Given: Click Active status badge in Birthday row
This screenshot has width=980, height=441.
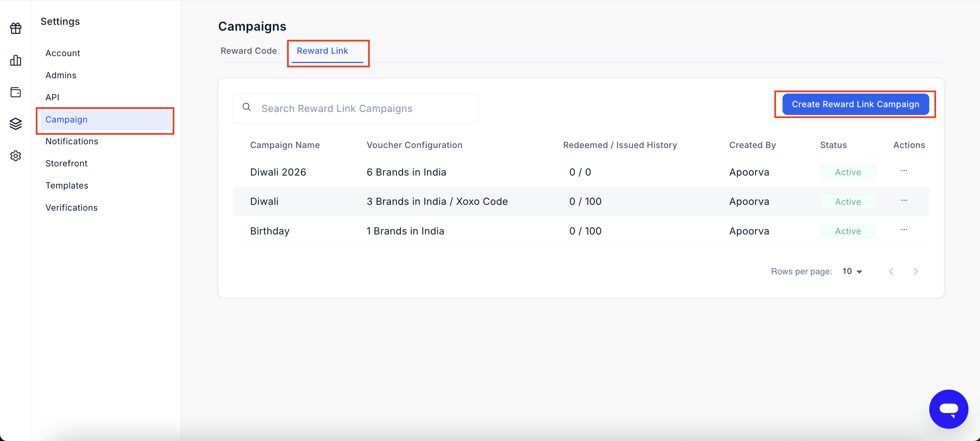Looking at the screenshot, I should 848,231.
